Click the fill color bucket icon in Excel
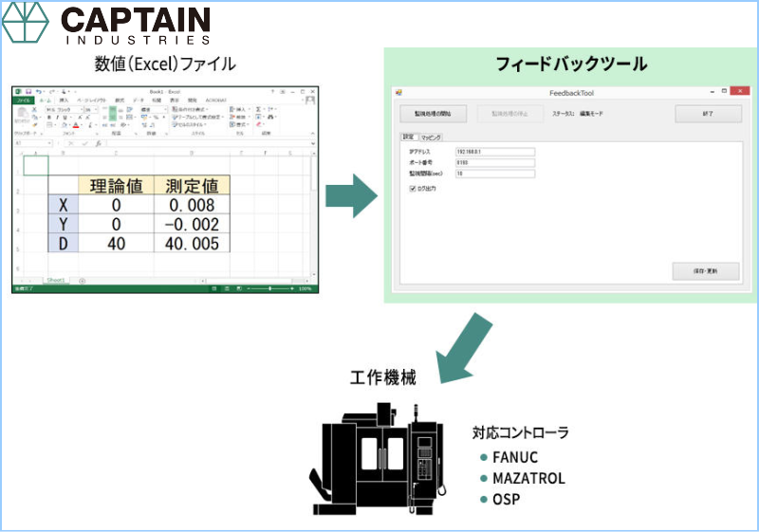The image size is (759, 532). [65, 125]
